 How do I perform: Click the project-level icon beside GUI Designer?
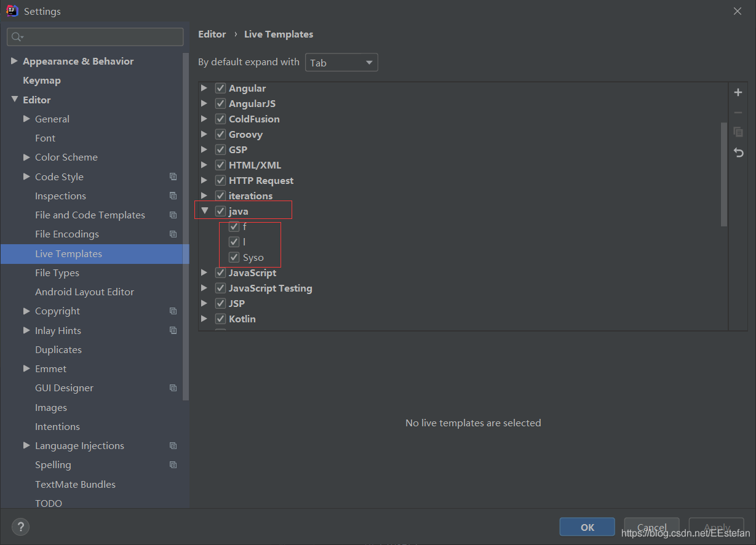[173, 388]
